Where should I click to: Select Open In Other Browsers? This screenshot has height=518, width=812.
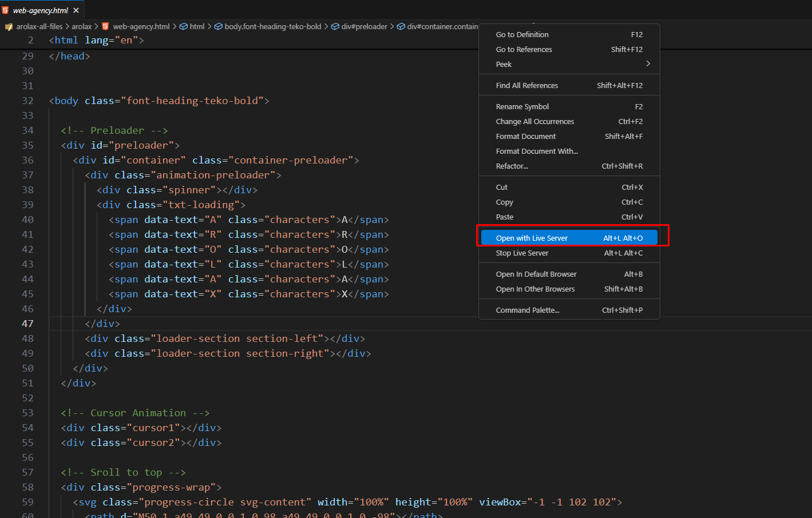569,289
